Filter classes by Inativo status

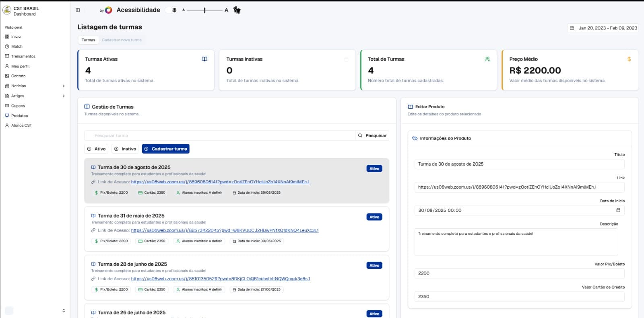coord(125,149)
